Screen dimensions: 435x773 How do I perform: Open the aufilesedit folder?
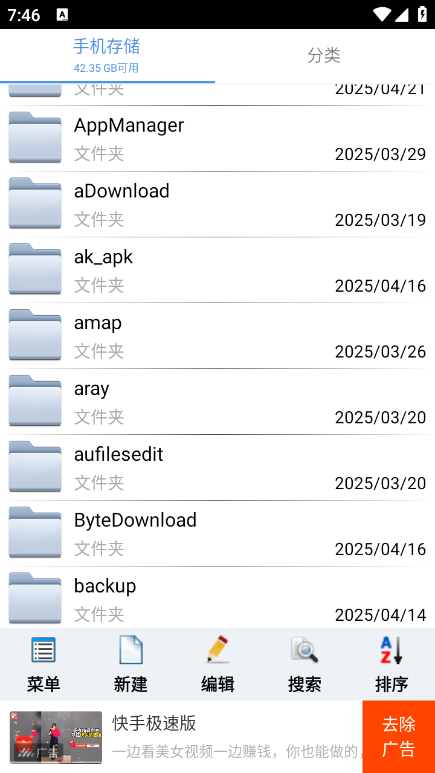(218, 467)
